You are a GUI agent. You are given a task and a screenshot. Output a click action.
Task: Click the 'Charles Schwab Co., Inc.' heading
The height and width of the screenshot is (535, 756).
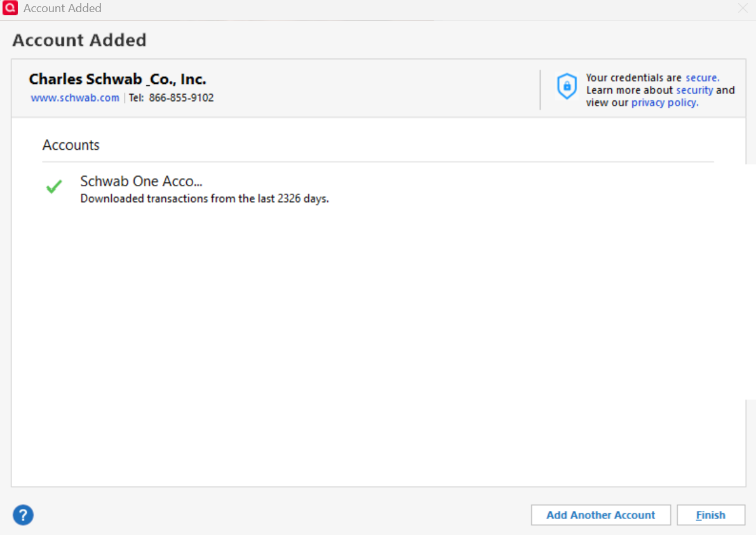[x=118, y=79]
